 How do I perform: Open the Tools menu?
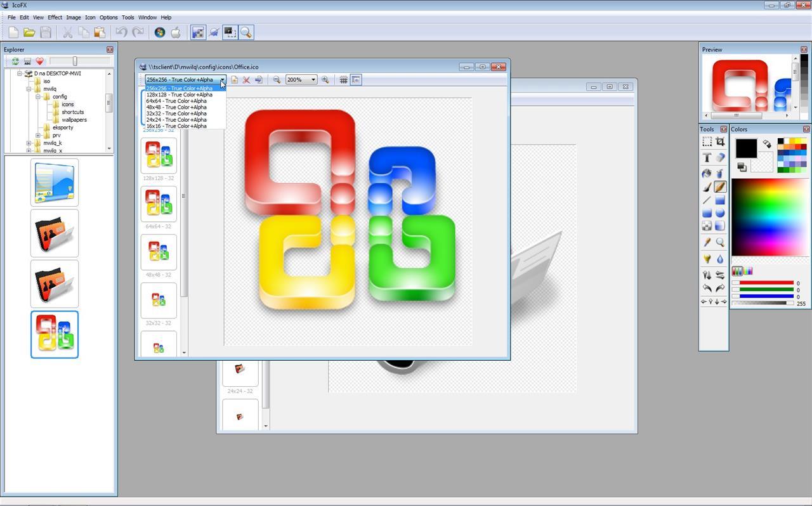tap(128, 17)
